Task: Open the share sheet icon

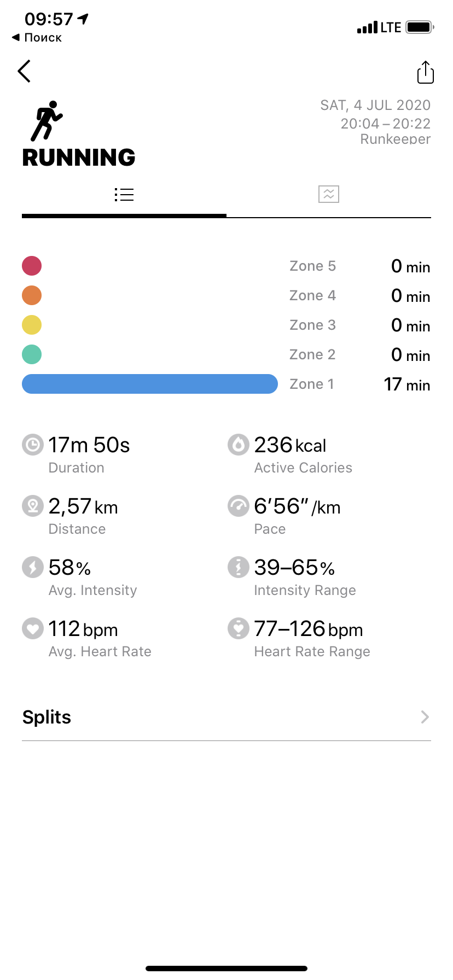Action: (x=425, y=72)
